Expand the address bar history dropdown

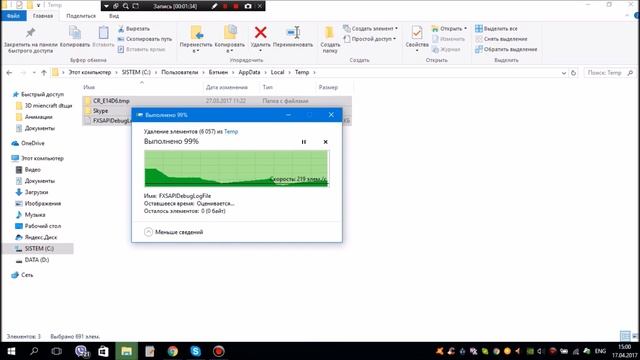(564, 73)
